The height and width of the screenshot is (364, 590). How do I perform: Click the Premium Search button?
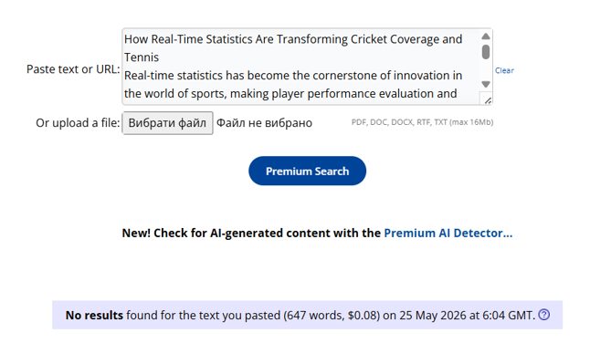[x=307, y=171]
